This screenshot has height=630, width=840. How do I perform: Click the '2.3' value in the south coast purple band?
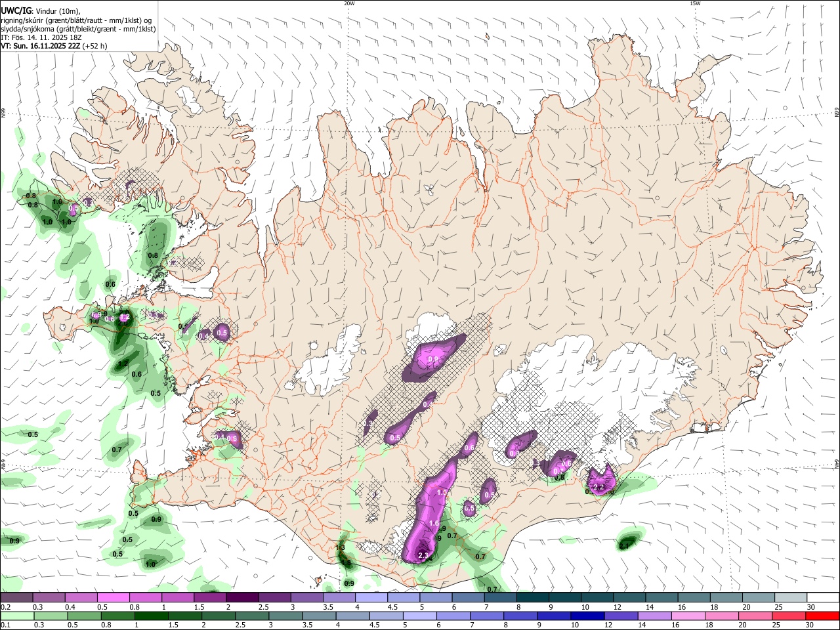click(423, 556)
